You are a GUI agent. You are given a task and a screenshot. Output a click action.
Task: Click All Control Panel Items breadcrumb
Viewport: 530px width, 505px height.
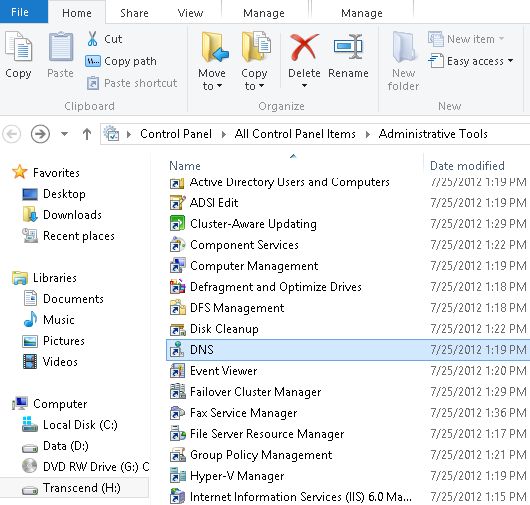click(x=295, y=134)
